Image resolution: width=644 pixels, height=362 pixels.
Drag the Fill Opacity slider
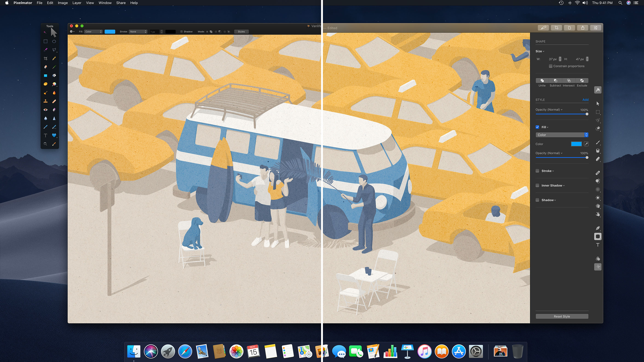coord(587,158)
